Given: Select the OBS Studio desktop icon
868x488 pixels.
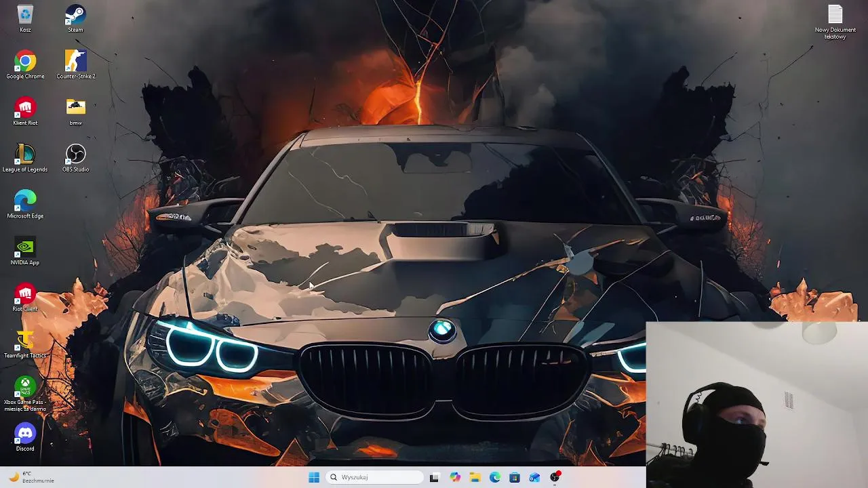Looking at the screenshot, I should click(x=75, y=158).
